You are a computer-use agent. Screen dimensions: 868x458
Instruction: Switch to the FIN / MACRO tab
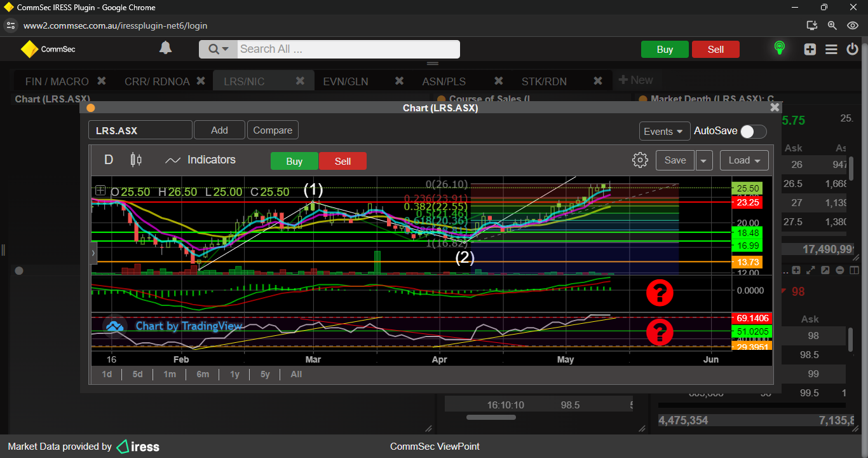(x=57, y=81)
